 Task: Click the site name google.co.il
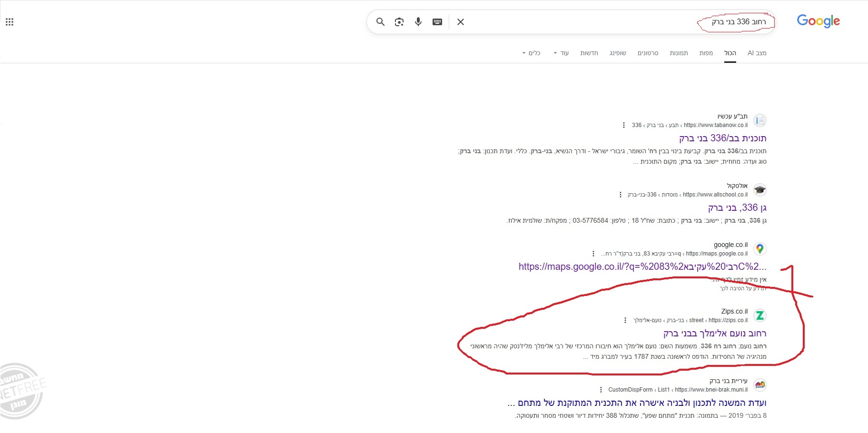pyautogui.click(x=730, y=245)
